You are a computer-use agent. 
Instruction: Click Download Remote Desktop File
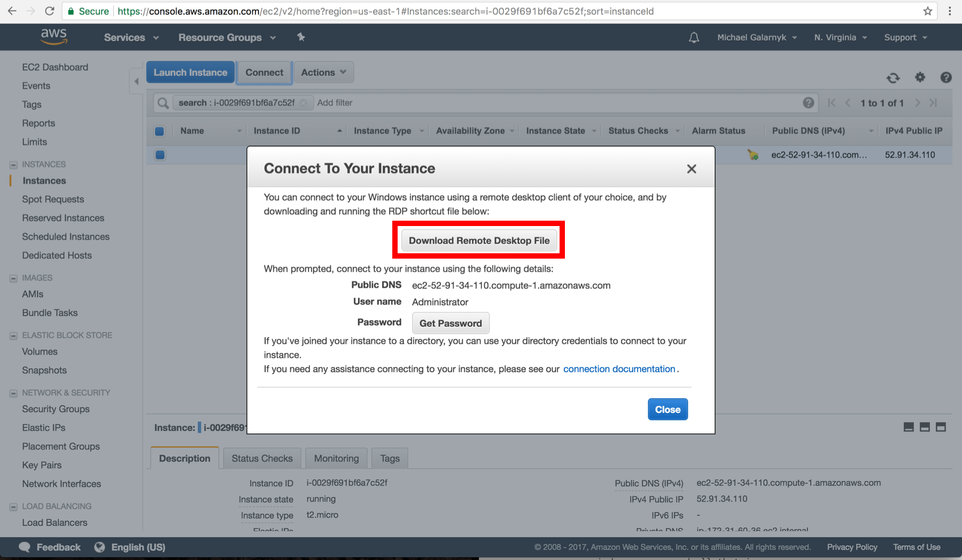click(x=478, y=240)
